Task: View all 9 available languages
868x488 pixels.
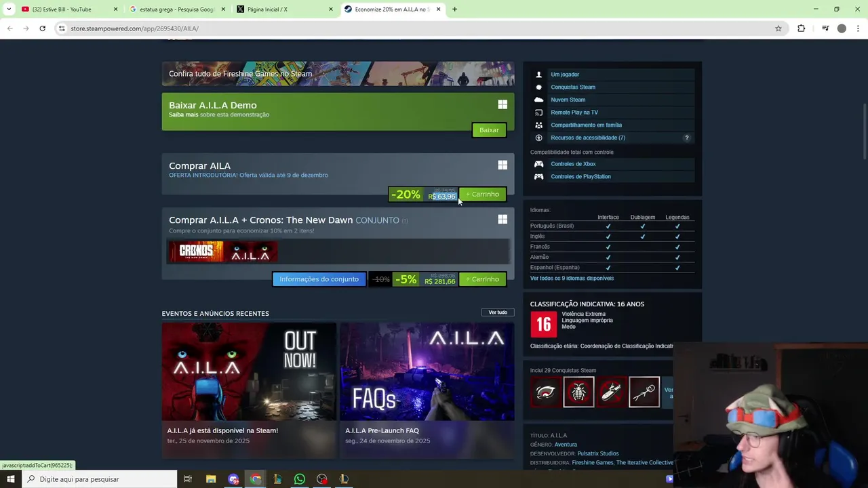Action: pos(572,278)
